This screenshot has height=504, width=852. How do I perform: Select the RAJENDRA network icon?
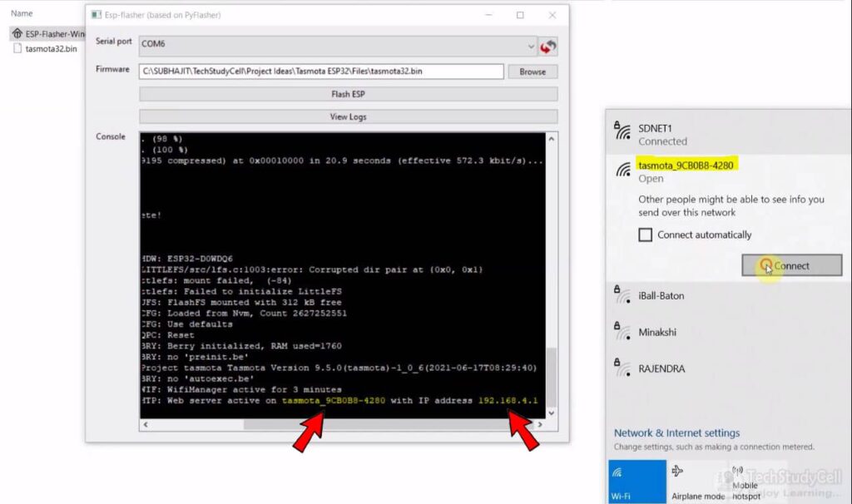622,369
